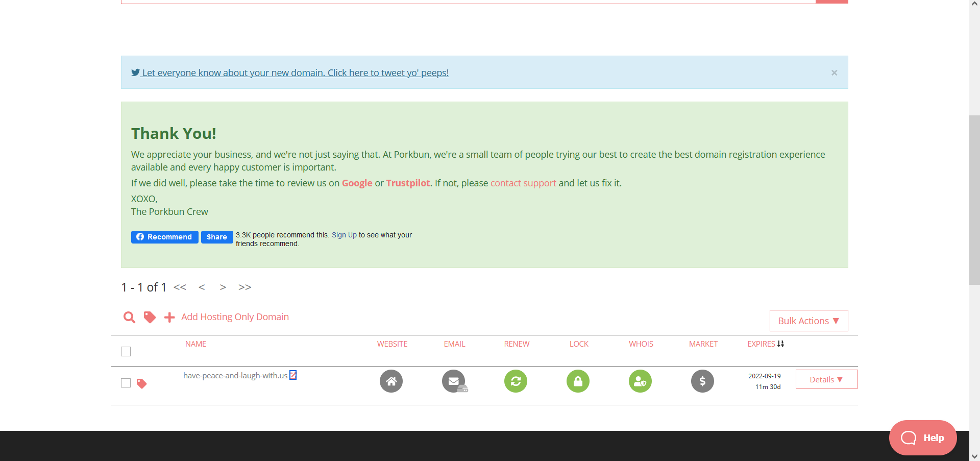This screenshot has height=461, width=980.
Task: Click the plus icon to add domain
Action: coord(169,318)
